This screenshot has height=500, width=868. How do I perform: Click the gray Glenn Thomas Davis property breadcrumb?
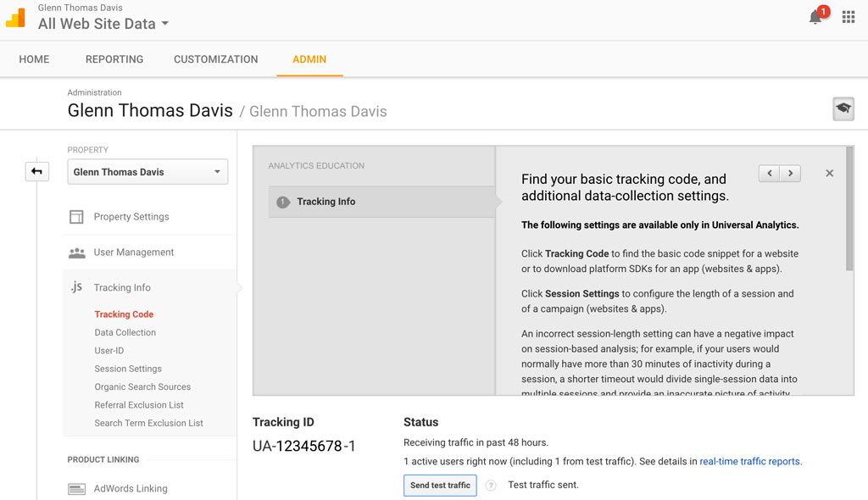318,111
